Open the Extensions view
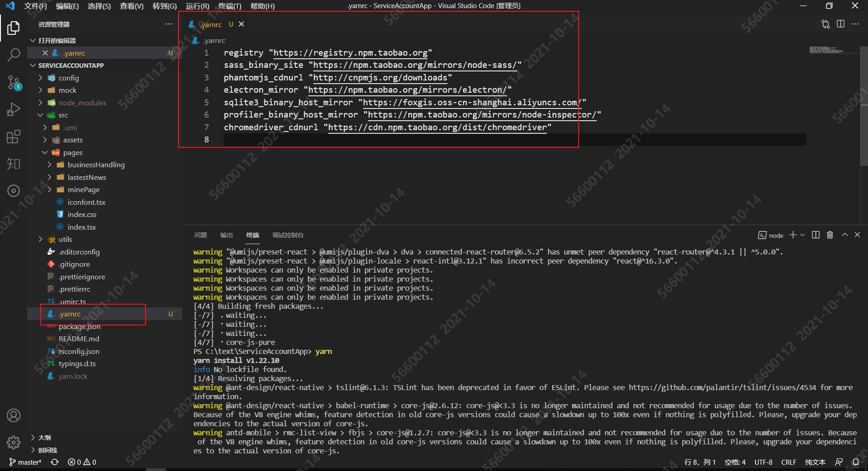This screenshot has width=868, height=471. coord(14,137)
